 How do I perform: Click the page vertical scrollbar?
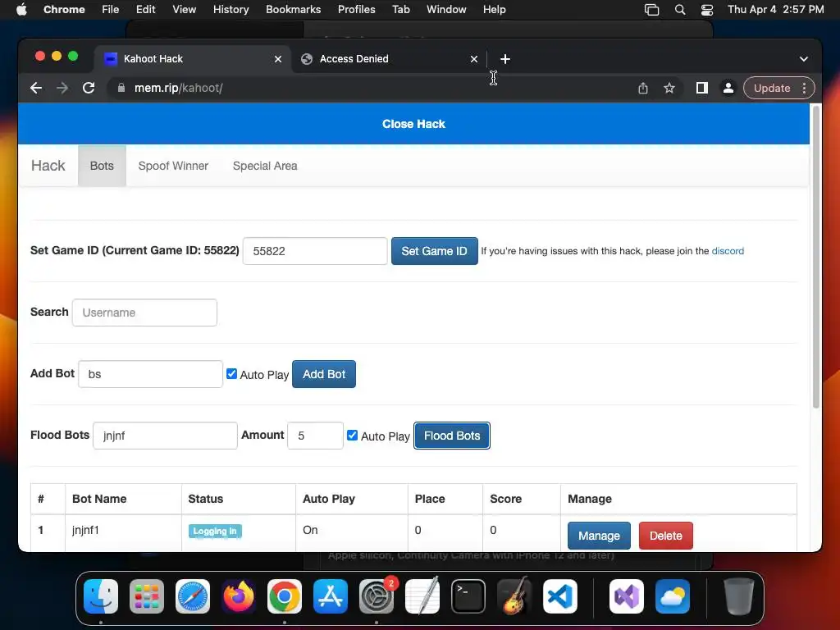coord(816,257)
